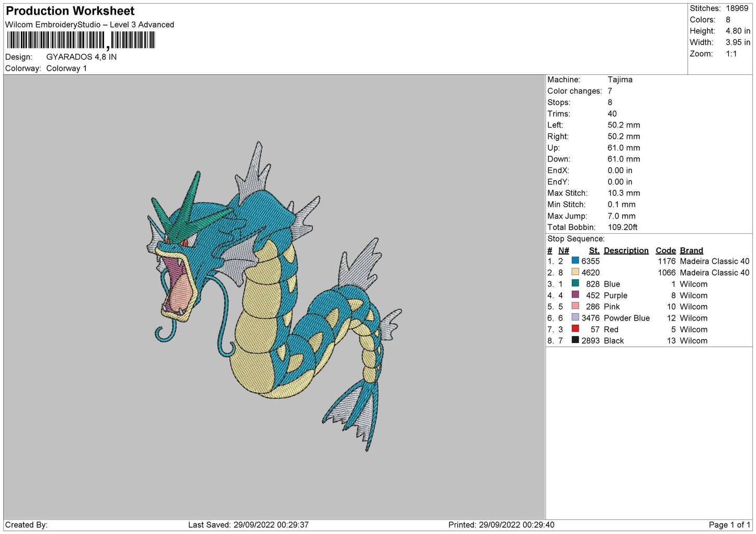Click the EndY value '0.00 in'
This screenshot has height=534, width=756.
620,182
